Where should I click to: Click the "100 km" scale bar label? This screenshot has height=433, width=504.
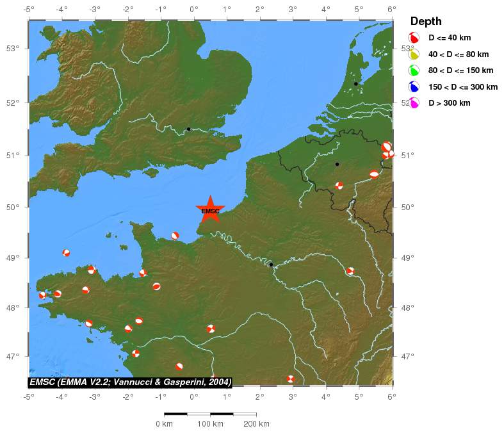[x=210, y=424]
